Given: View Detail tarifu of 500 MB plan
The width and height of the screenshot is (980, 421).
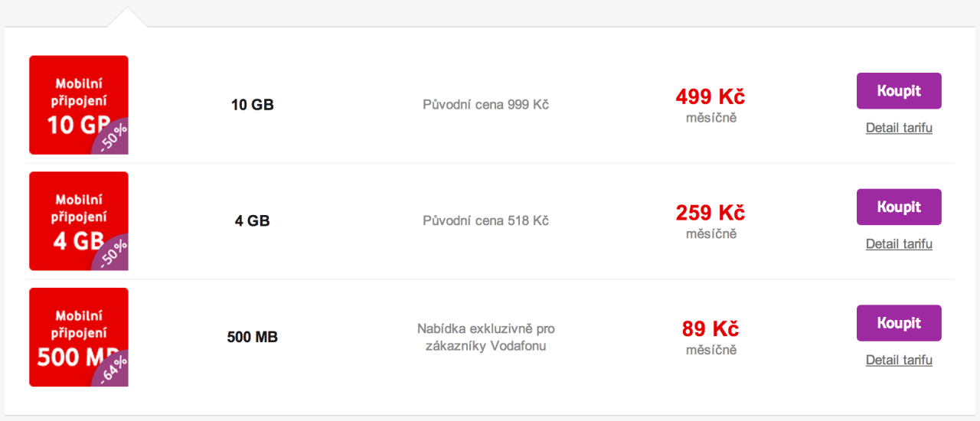Looking at the screenshot, I should coord(899,360).
